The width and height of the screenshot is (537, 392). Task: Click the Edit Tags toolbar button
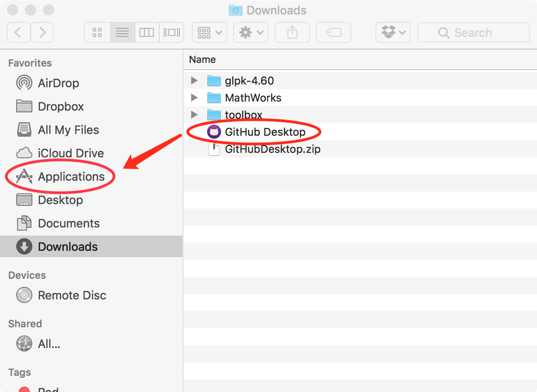[334, 32]
